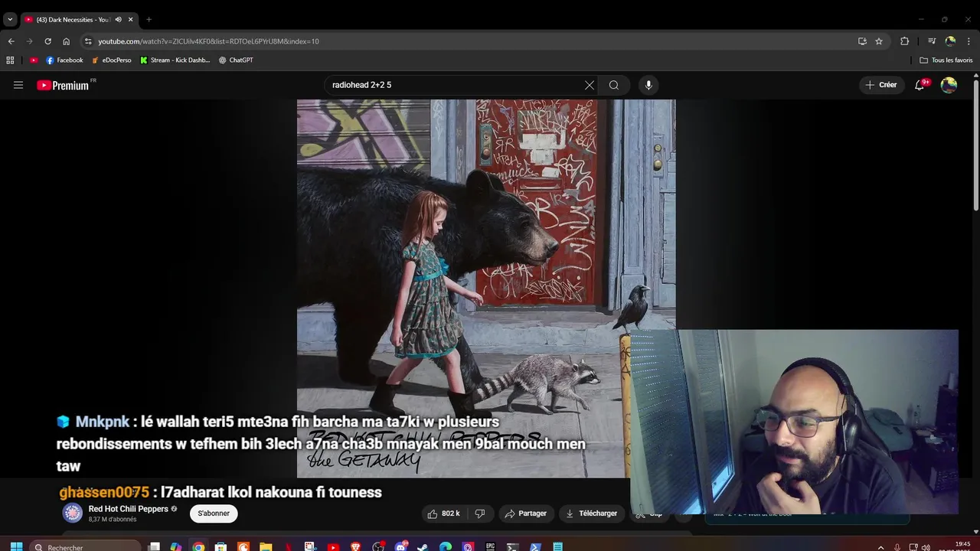Open Discord from the taskbar
Screen dimensions: 980x551
coord(401,546)
